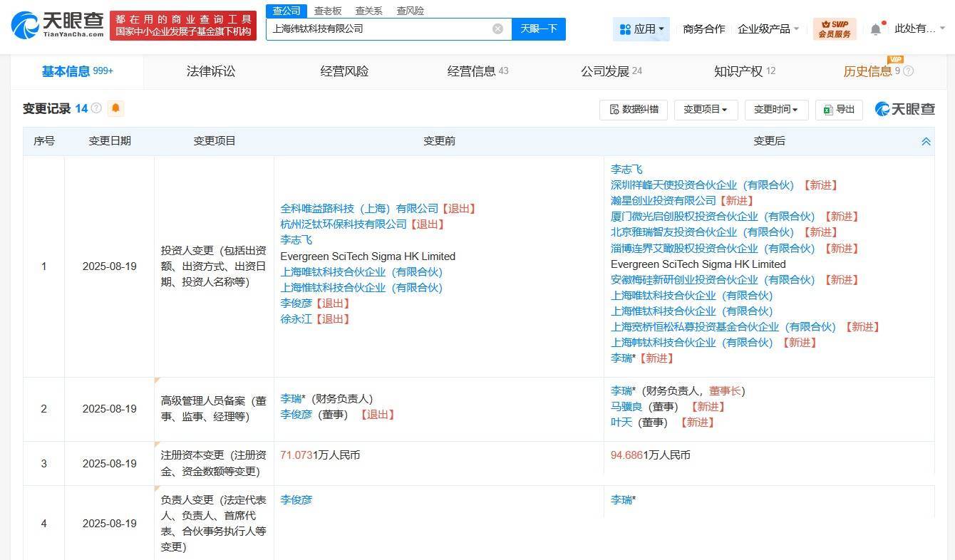Switch to the 法律诉讼 tab
Image resolution: width=955 pixels, height=560 pixels.
[211, 71]
